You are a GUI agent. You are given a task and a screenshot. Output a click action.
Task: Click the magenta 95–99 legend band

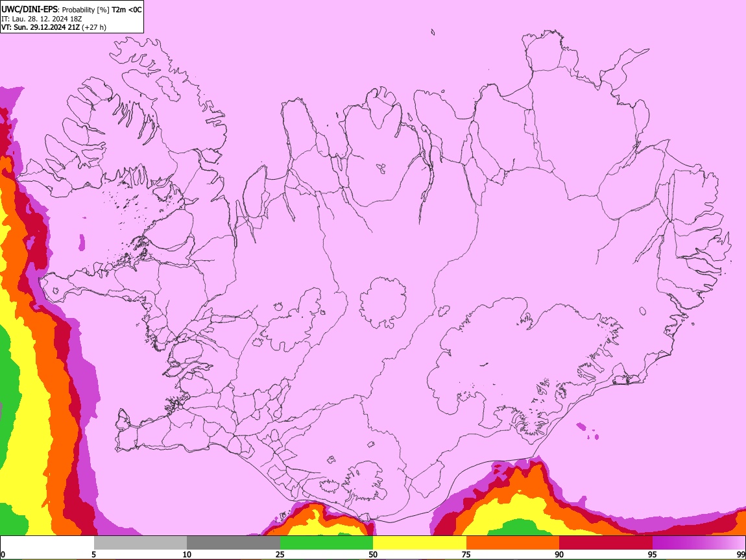point(699,543)
